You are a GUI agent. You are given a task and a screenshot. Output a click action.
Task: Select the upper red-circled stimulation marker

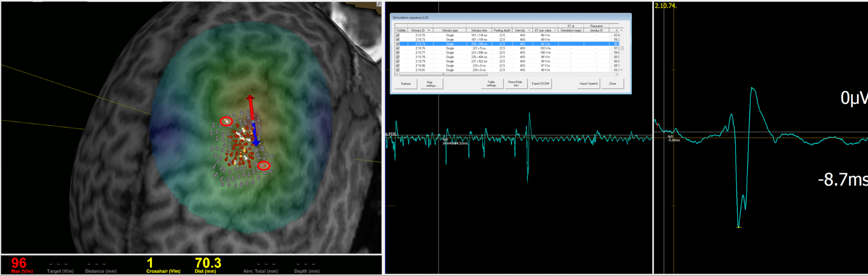226,121
